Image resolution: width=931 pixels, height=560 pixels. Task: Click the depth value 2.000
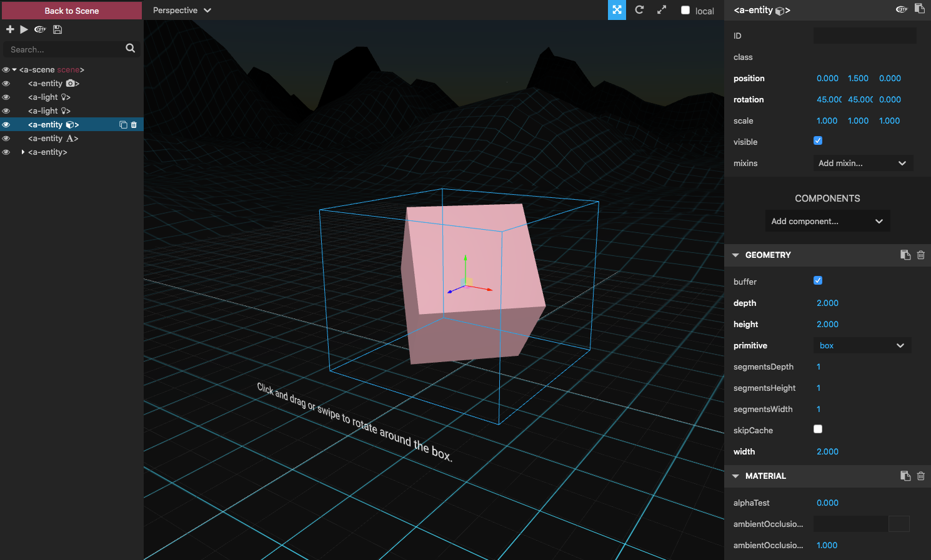coord(827,303)
